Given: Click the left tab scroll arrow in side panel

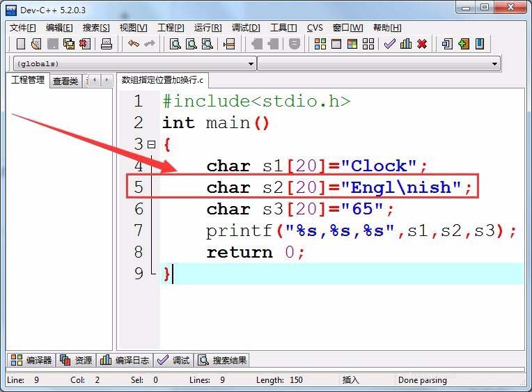Looking at the screenshot, I should click(95, 81).
